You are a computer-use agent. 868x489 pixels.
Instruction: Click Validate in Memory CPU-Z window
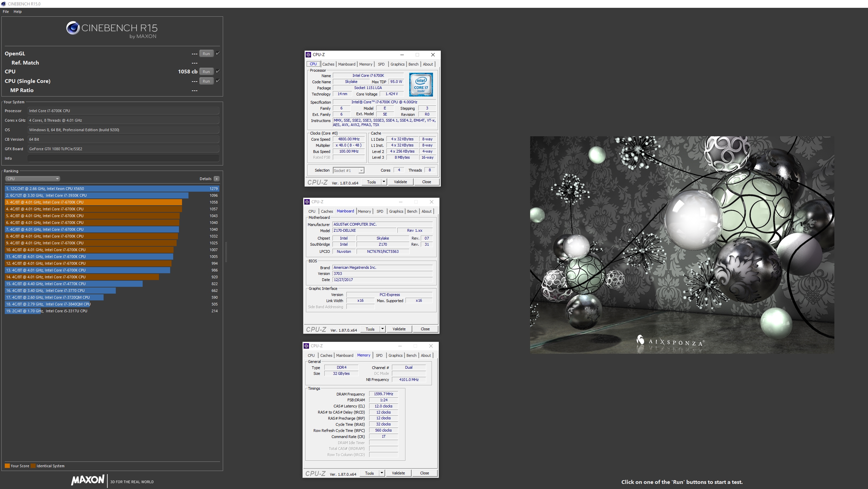pos(398,473)
